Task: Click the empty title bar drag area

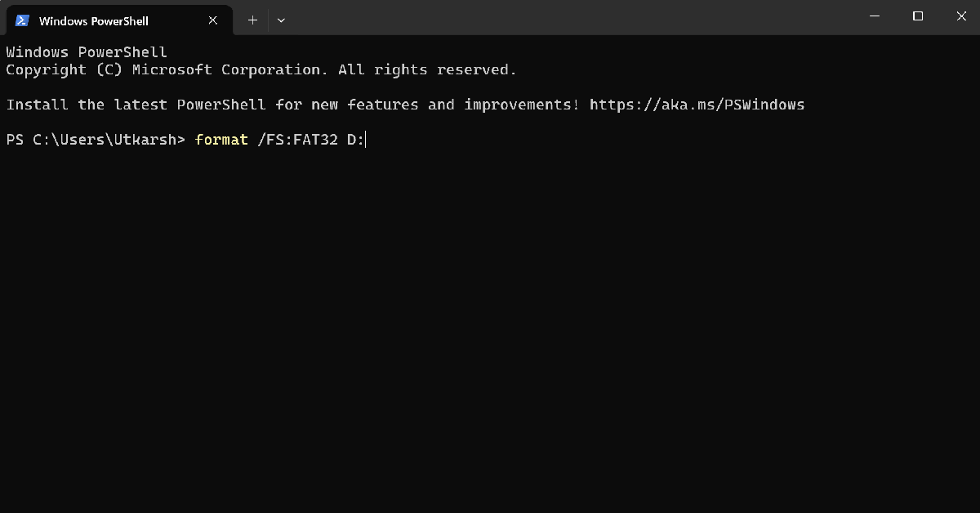Action: coord(572,16)
